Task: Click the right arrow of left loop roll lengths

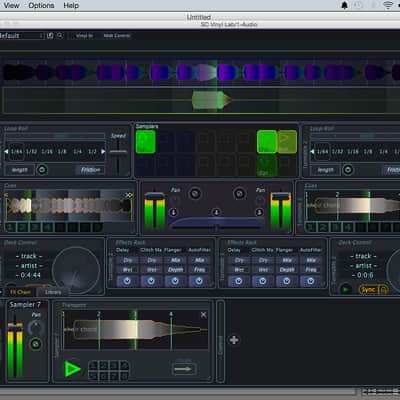Action: 103,152
